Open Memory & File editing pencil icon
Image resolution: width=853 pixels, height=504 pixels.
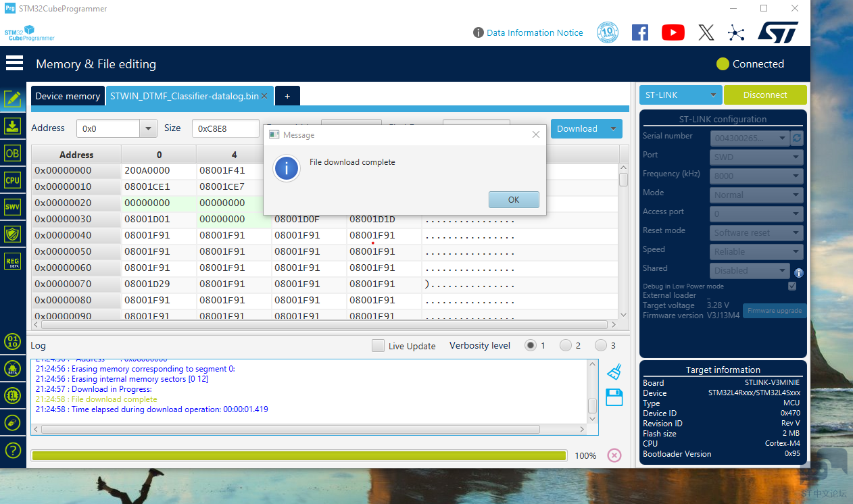click(x=13, y=99)
